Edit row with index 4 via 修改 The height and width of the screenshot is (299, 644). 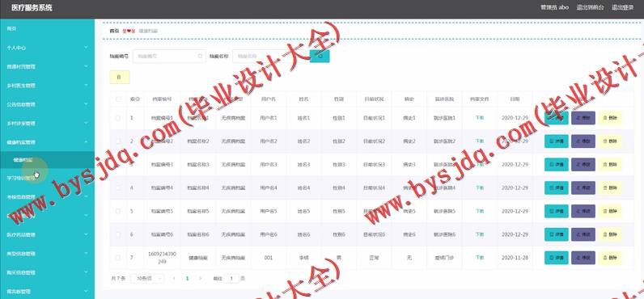(x=583, y=187)
